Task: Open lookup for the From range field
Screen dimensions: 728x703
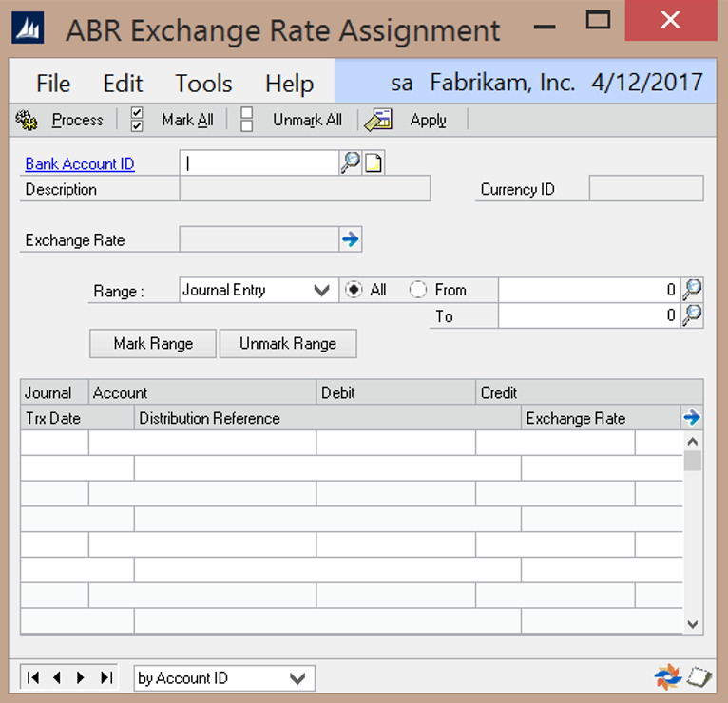Action: [x=693, y=290]
